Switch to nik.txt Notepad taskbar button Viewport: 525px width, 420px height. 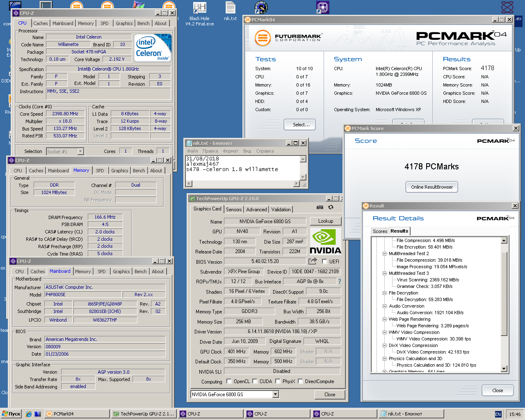[x=411, y=414]
